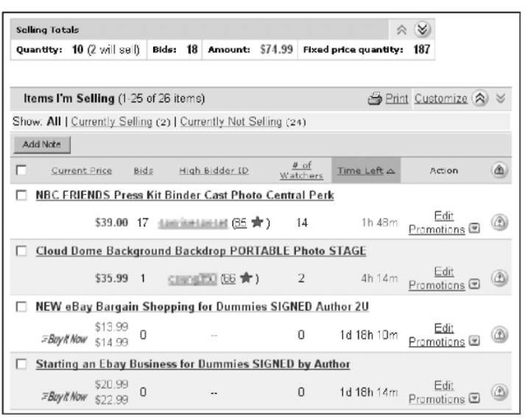Screen dimensions: 528x420
Task: Open the action dropdown in the eBay Bargain Shopping row
Action: tap(475, 341)
